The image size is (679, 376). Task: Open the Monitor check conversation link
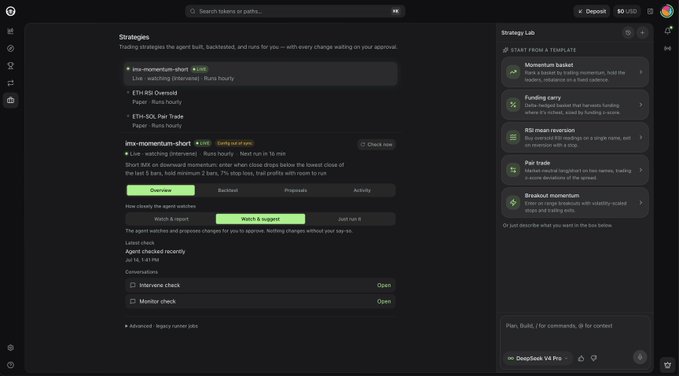[384, 301]
